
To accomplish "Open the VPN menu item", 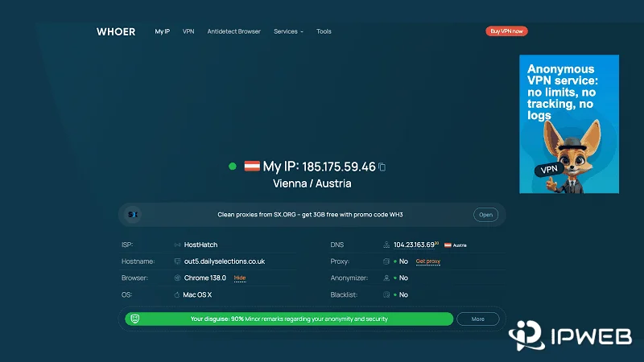I will point(188,31).
